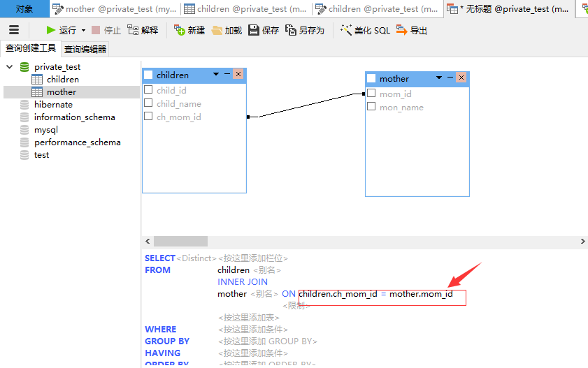Select children table in the tree
Viewport: 588px width, 368px height.
click(x=63, y=80)
